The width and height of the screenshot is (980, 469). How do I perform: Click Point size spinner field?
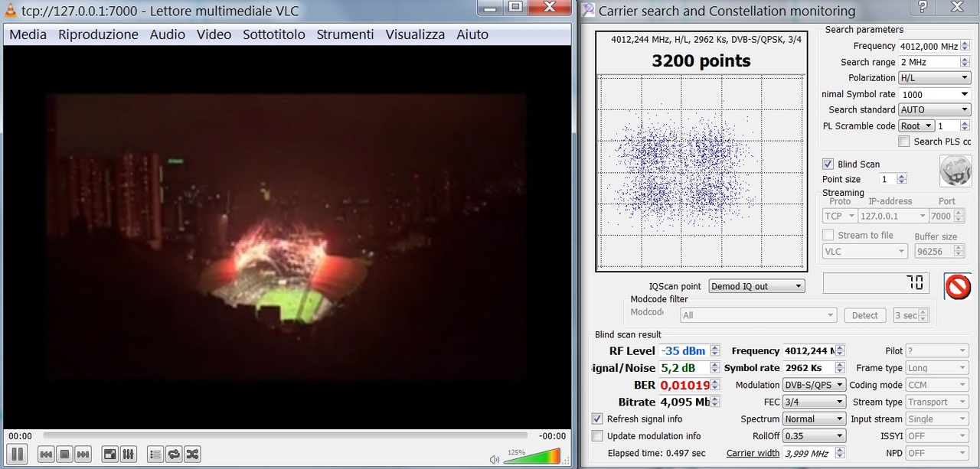(x=892, y=179)
